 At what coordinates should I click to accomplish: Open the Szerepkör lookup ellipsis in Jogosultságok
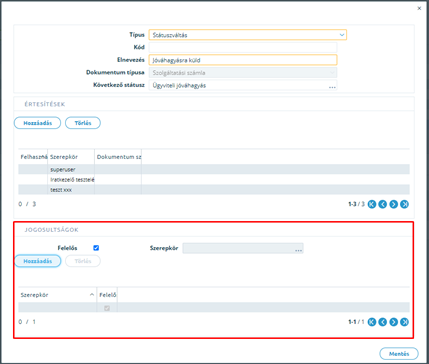(x=298, y=249)
